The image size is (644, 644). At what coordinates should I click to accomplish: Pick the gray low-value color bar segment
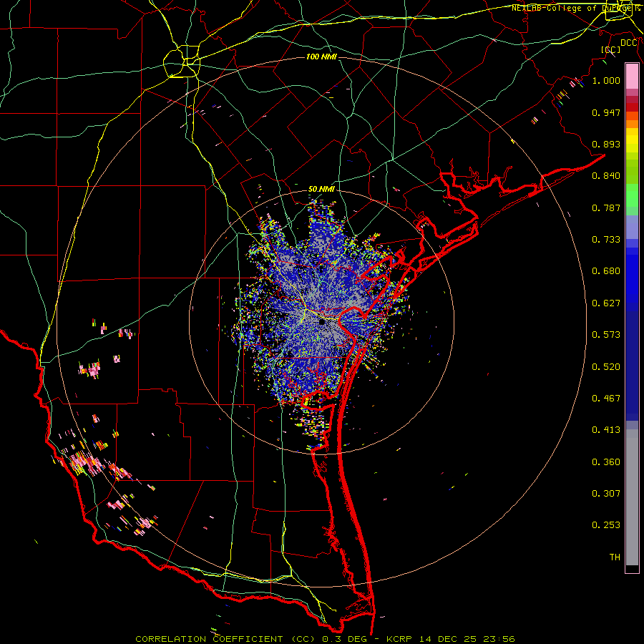[632, 497]
